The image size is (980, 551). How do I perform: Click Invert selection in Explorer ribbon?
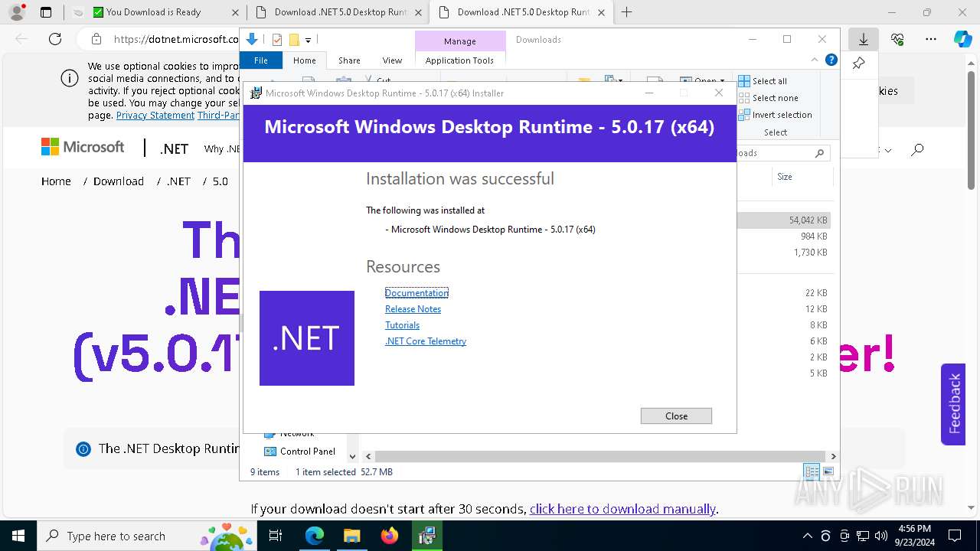pyautogui.click(x=775, y=115)
